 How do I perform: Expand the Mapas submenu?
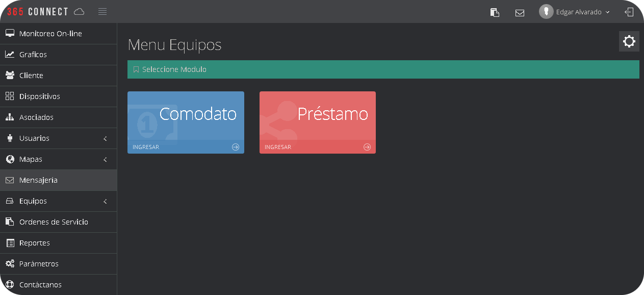click(x=59, y=159)
